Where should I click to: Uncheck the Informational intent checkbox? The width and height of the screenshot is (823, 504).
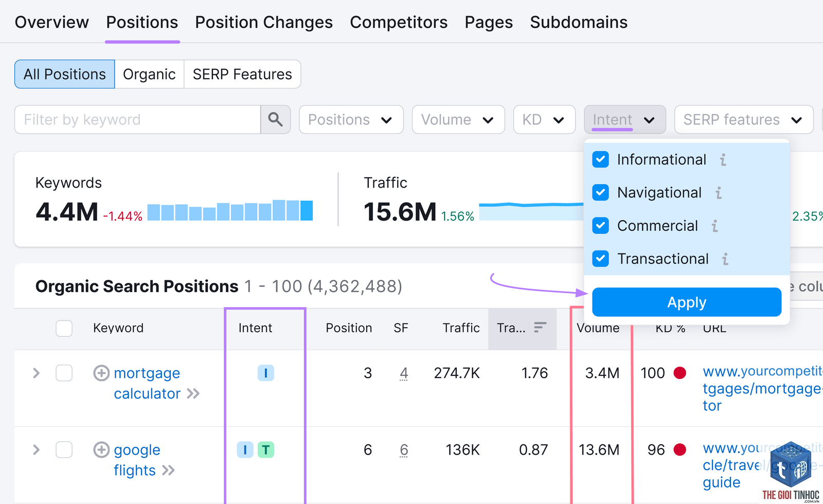click(x=600, y=159)
